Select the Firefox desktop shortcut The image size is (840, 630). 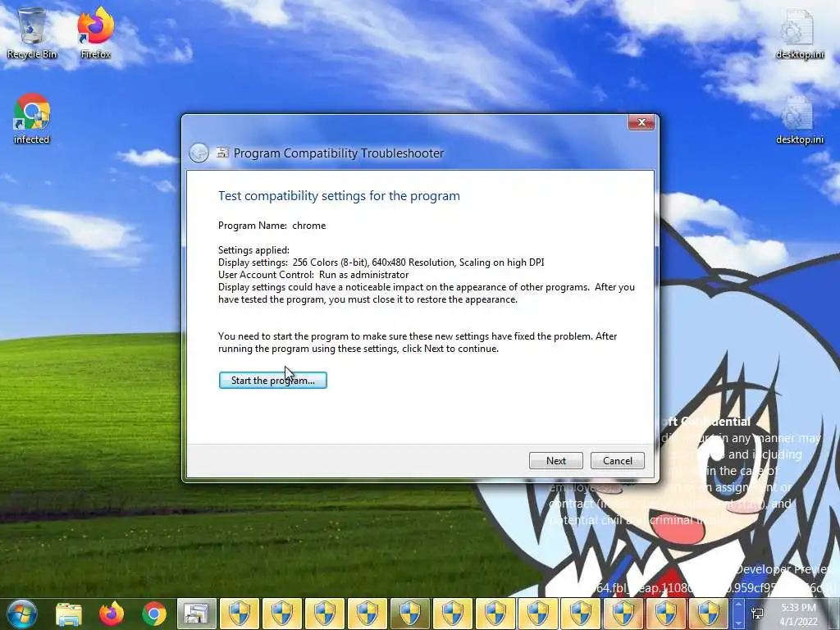pyautogui.click(x=95, y=33)
